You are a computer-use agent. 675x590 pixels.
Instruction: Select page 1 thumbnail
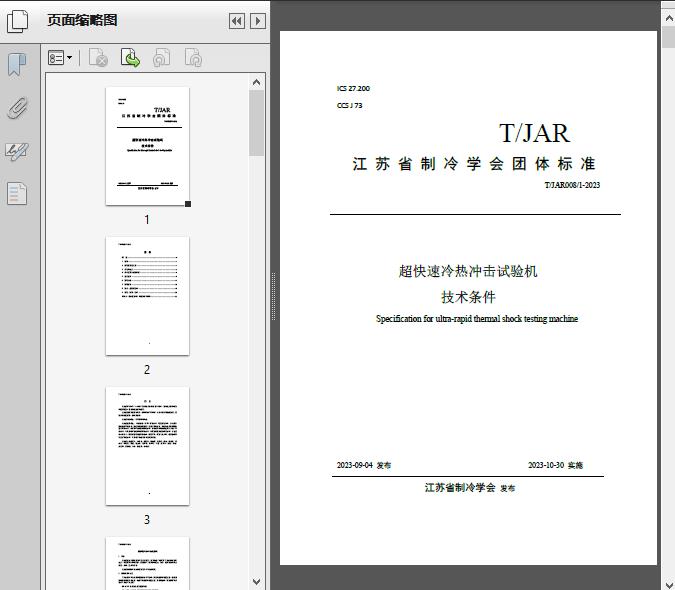[147, 146]
